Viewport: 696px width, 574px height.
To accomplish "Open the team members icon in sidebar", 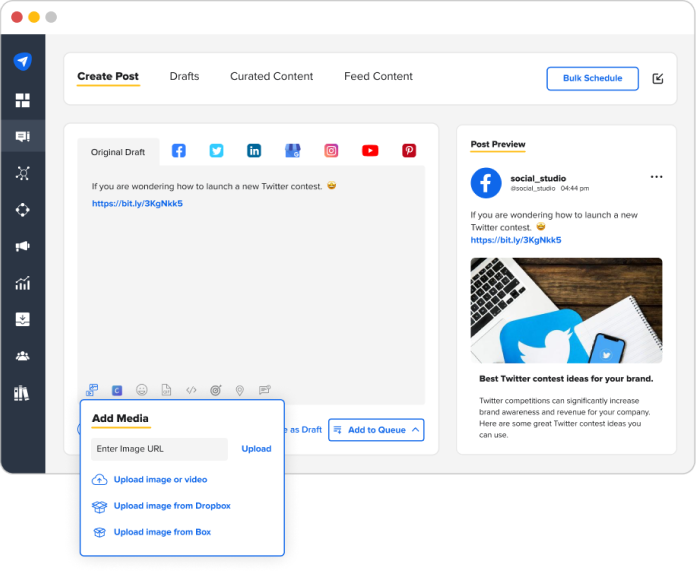I will point(23,356).
